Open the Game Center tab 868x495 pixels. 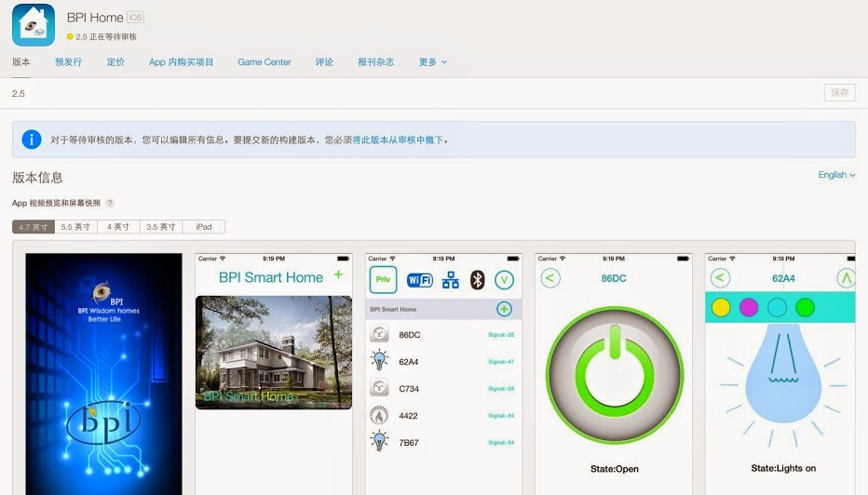(264, 62)
